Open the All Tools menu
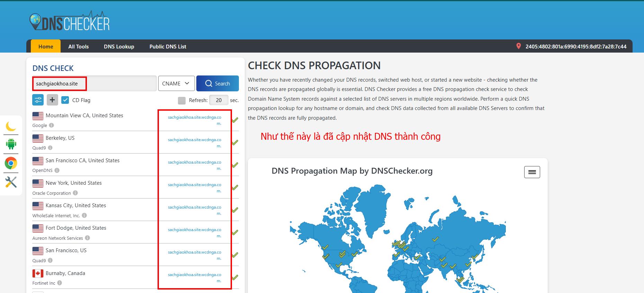Screen dimensions: 644x293 (x=78, y=46)
